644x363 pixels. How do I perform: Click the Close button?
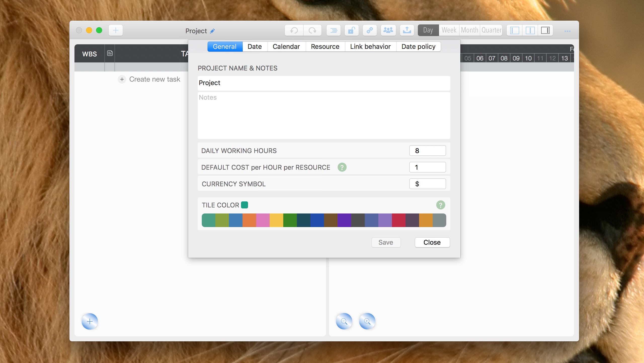(432, 242)
